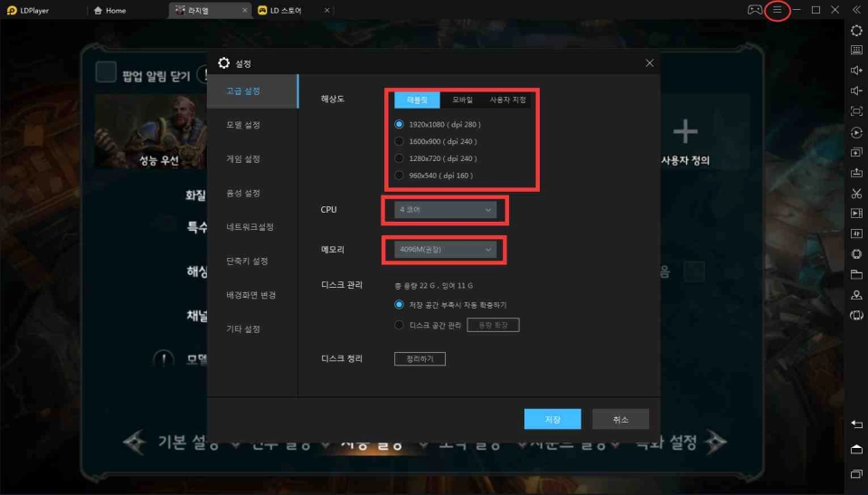Switch to the 사용자 지정 resolution tab

pyautogui.click(x=507, y=100)
